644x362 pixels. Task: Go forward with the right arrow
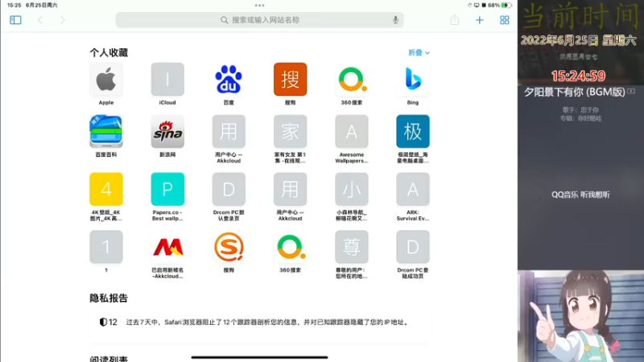click(63, 19)
